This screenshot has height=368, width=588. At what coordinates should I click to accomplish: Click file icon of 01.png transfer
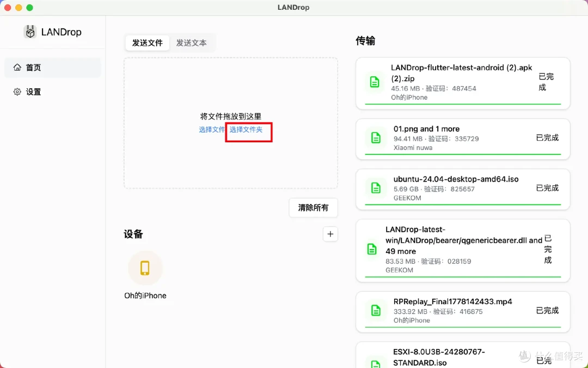(x=376, y=138)
